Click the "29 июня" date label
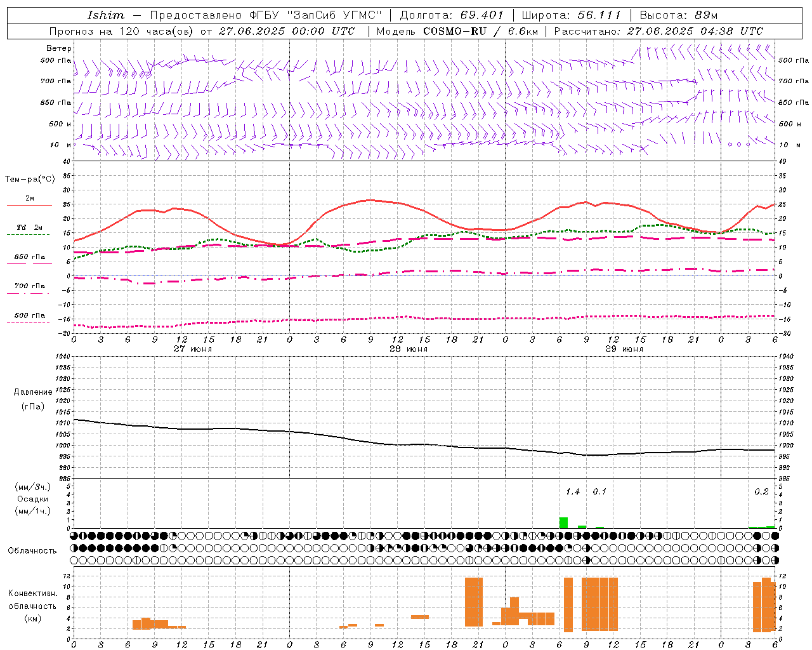This screenshot has height=650, width=812. coord(624,349)
